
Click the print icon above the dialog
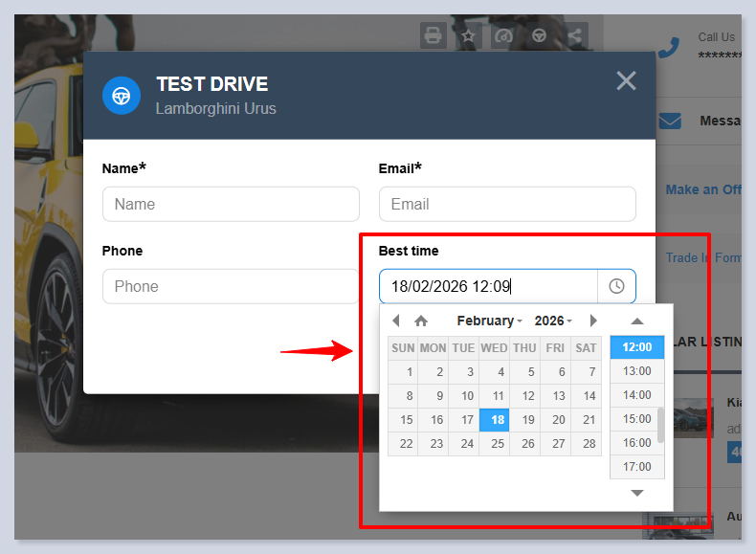(x=433, y=36)
